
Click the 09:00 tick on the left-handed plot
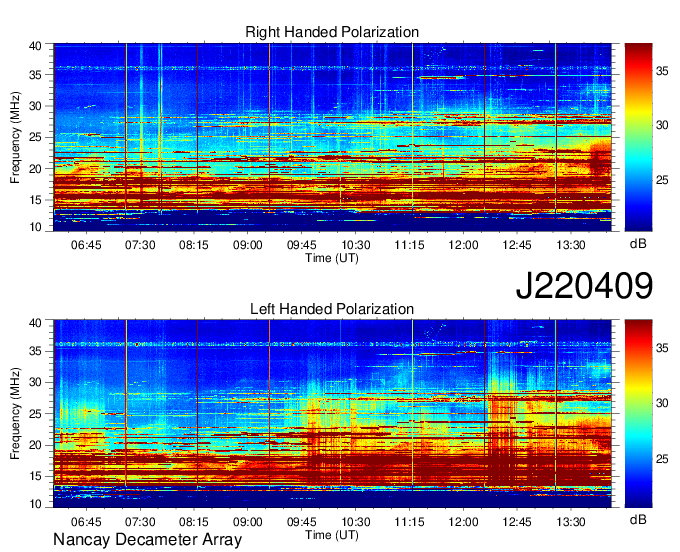(248, 522)
